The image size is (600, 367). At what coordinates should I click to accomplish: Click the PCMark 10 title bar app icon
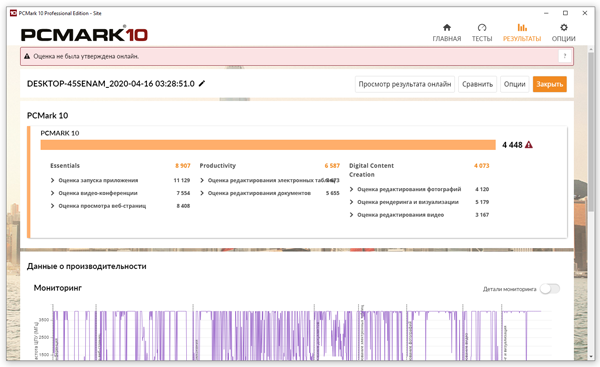coord(13,13)
